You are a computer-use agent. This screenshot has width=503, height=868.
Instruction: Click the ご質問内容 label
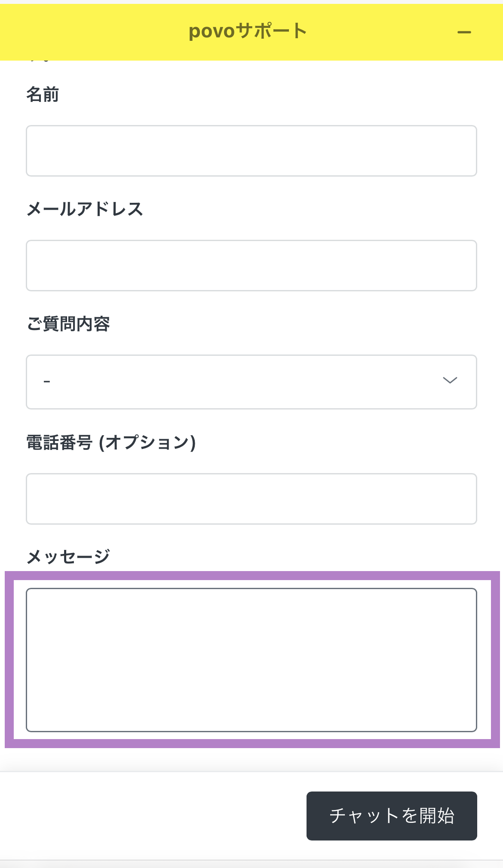coord(68,324)
